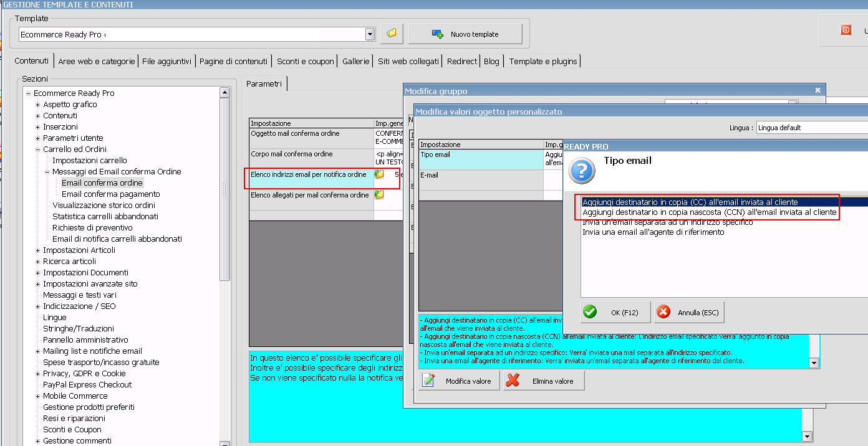Collapse the Ecommerce Ready Pro root node
Viewport: 868px width, 446px height.
(x=29, y=93)
